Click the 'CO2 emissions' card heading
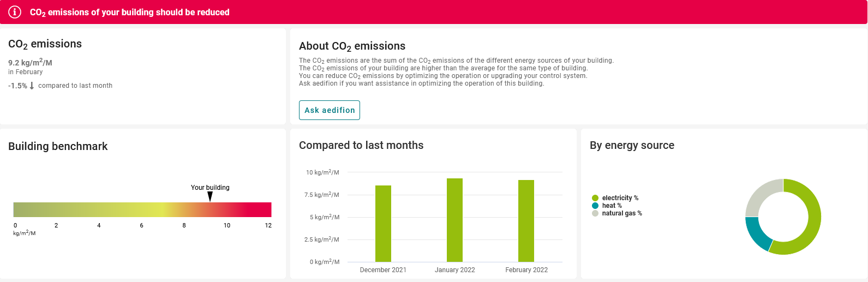868x282 pixels. click(45, 44)
